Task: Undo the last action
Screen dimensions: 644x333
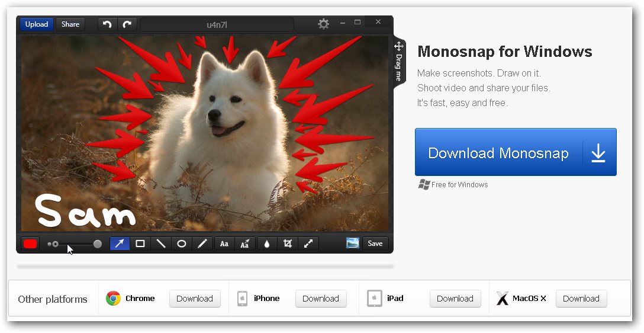Action: pos(108,24)
